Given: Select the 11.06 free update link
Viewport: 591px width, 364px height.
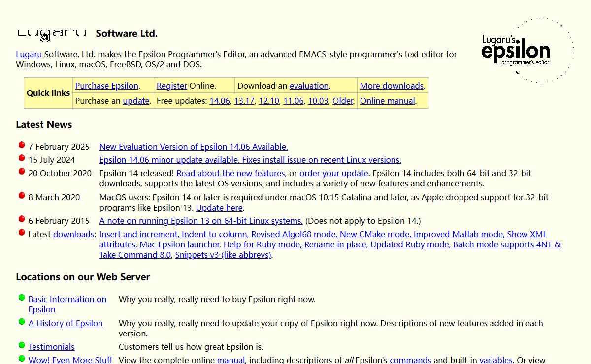Looking at the screenshot, I should tap(294, 101).
